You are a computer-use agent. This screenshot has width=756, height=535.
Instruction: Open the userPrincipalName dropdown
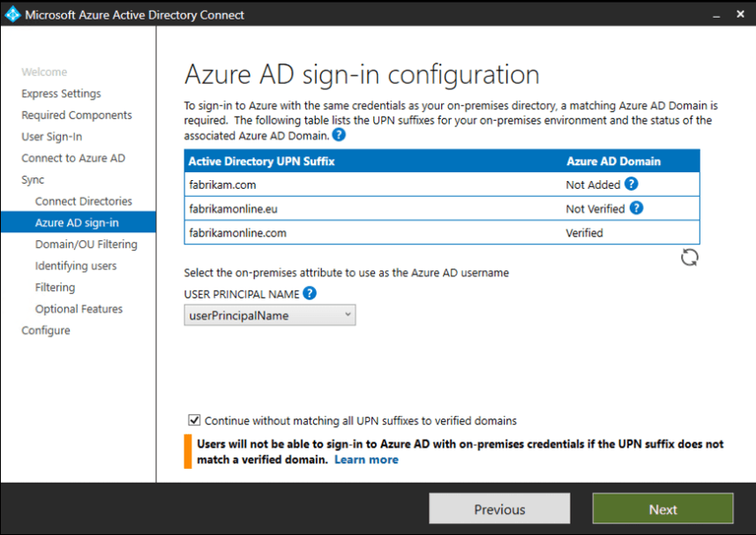pos(270,315)
